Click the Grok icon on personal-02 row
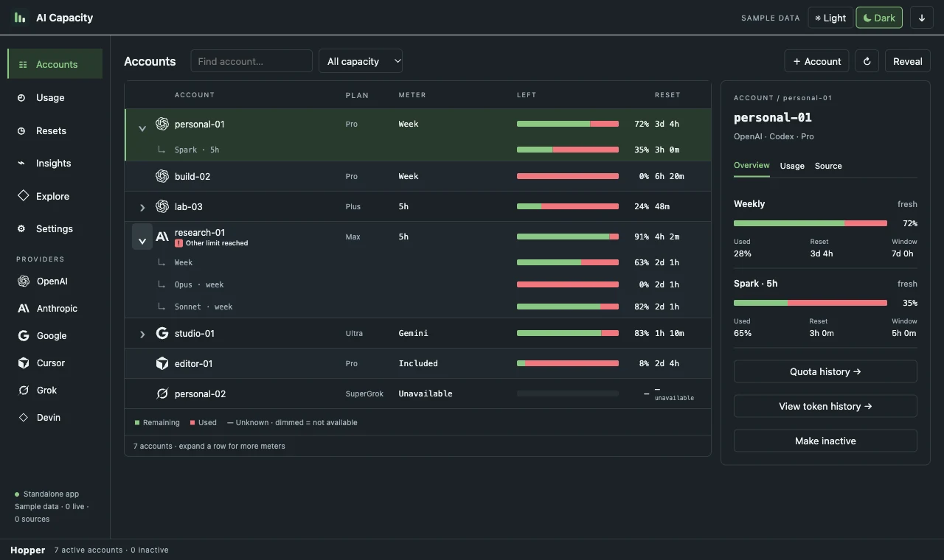Screen dimensions: 944x560 162,393
